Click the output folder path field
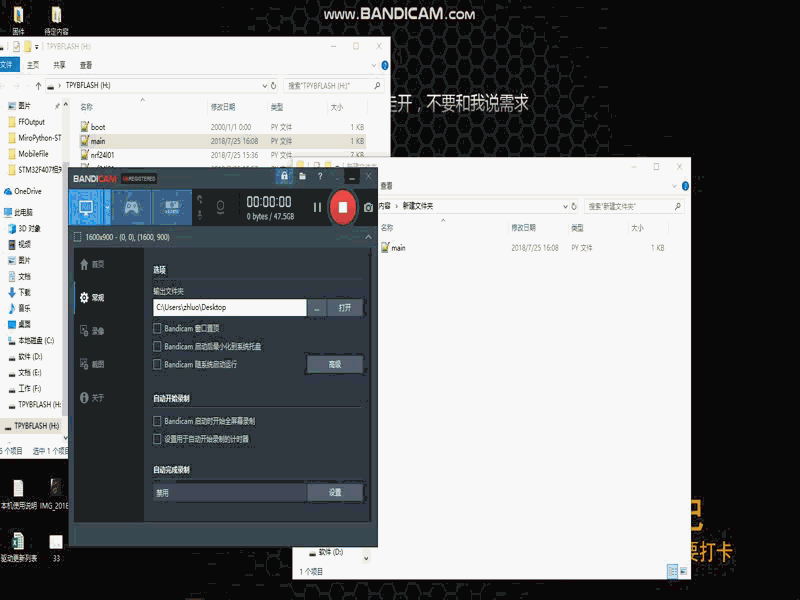This screenshot has height=600, width=800. coord(230,307)
